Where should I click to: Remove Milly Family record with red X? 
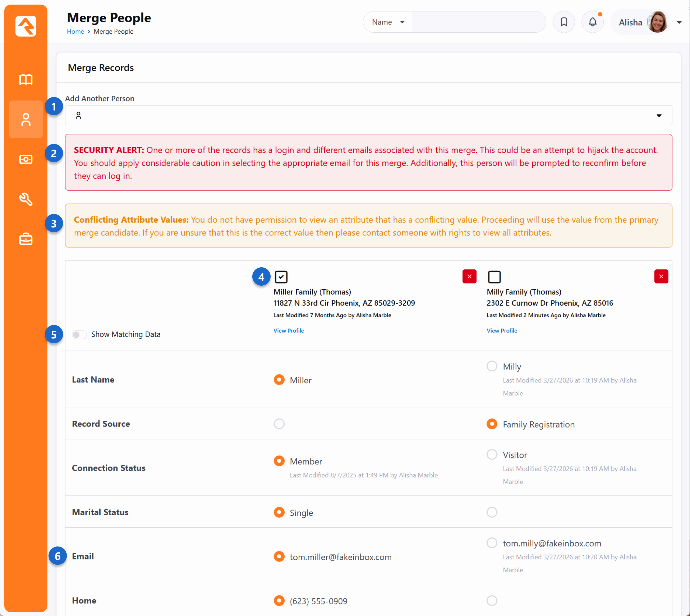point(661,276)
